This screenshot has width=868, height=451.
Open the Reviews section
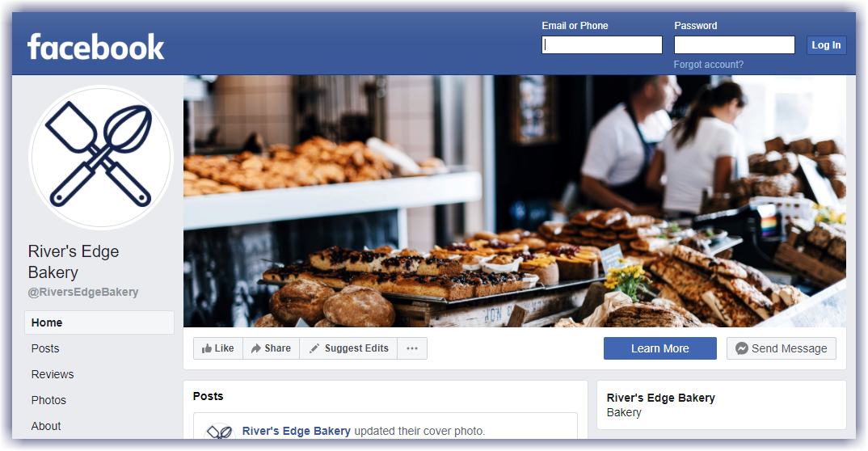53,375
